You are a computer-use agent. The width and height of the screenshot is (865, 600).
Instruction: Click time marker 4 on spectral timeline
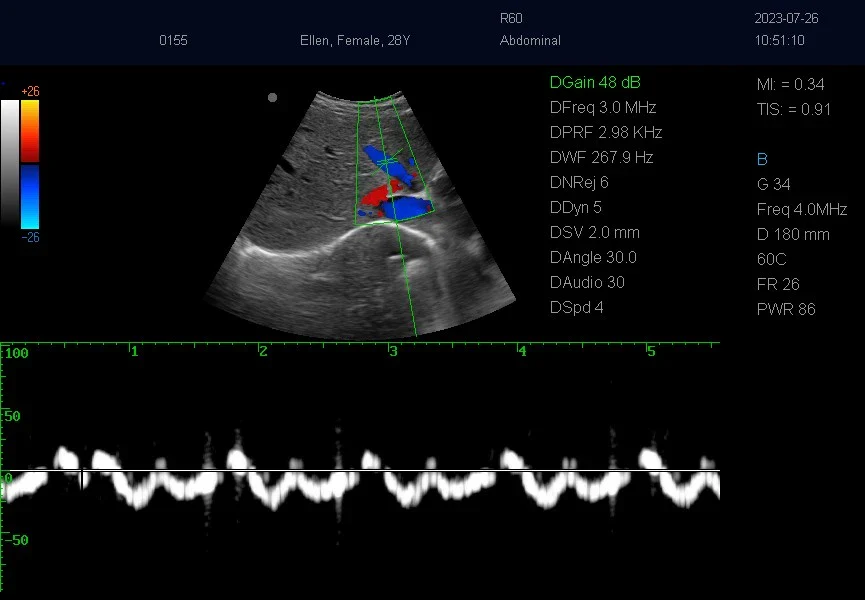[522, 351]
